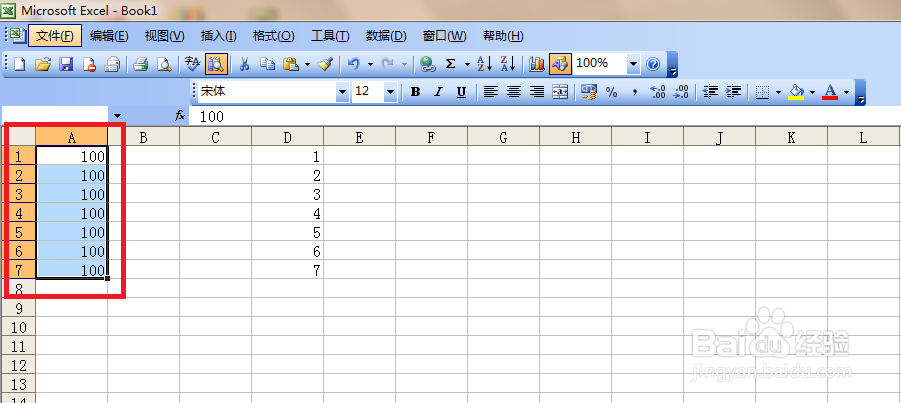Toggle italic formatting
The width and height of the screenshot is (901, 403).
438,92
